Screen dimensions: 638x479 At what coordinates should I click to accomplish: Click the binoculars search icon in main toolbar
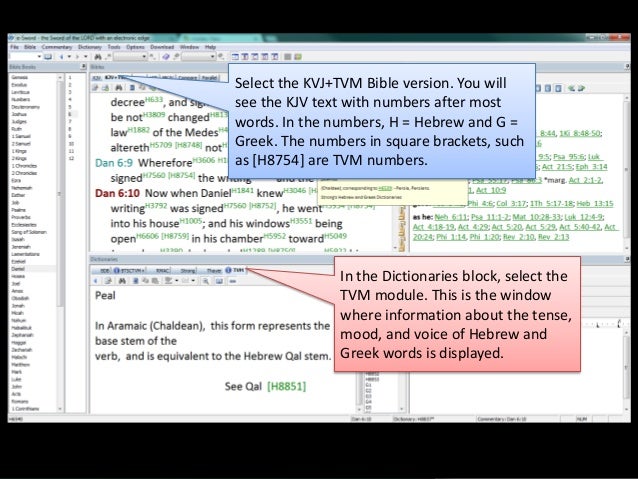pos(98,57)
